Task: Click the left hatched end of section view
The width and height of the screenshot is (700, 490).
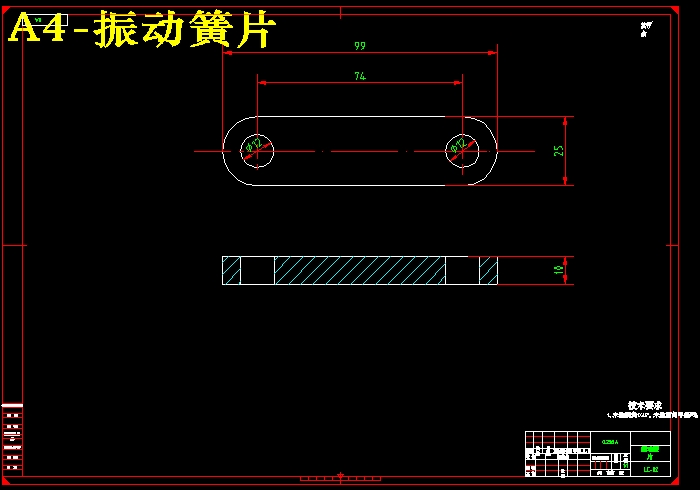Action: (x=231, y=270)
